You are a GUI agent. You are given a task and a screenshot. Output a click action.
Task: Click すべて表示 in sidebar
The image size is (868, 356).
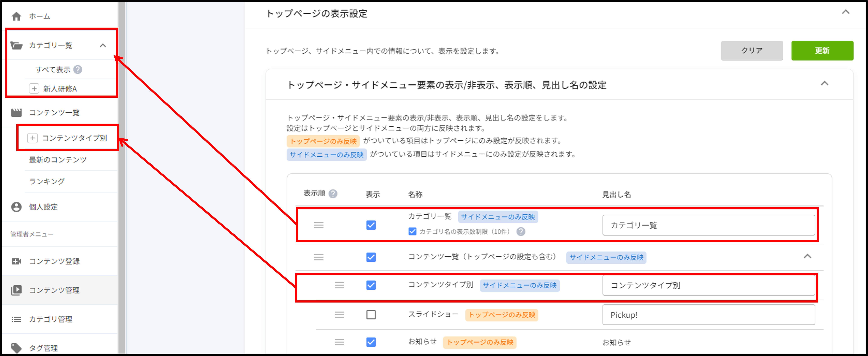(x=53, y=69)
